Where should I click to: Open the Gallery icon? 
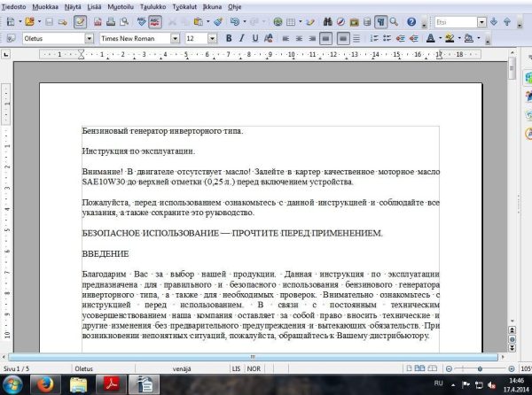354,22
